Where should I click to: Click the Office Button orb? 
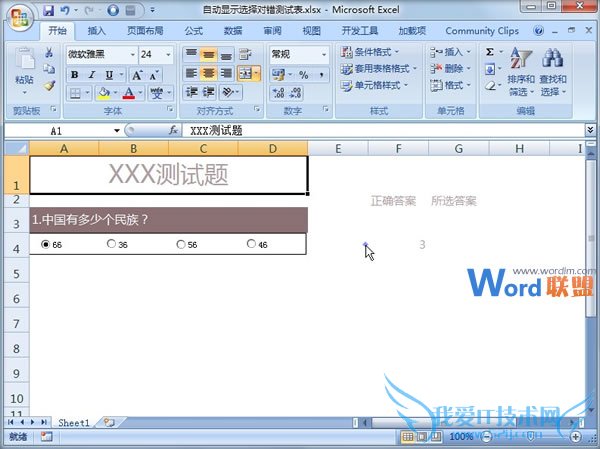point(20,17)
